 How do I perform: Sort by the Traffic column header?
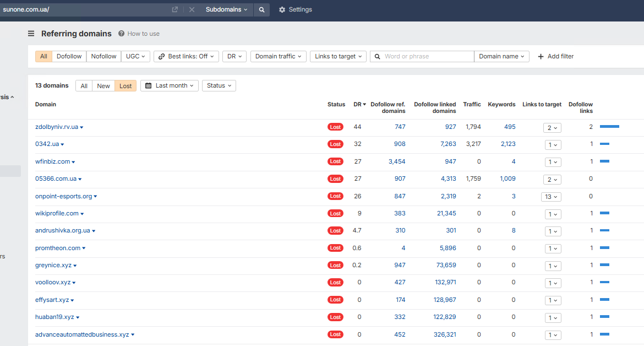pos(472,104)
